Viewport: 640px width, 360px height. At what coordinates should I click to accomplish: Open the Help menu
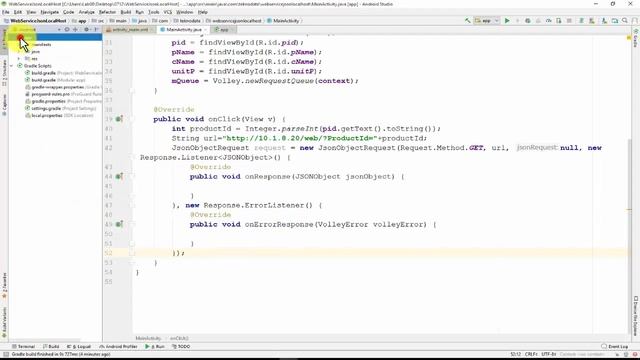tap(202, 12)
